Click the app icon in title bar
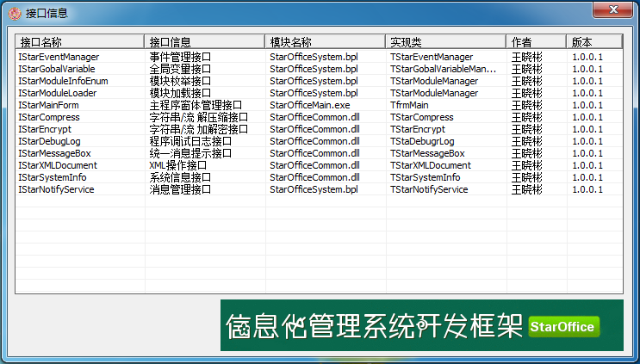Viewport: 640px width, 364px height. point(15,14)
